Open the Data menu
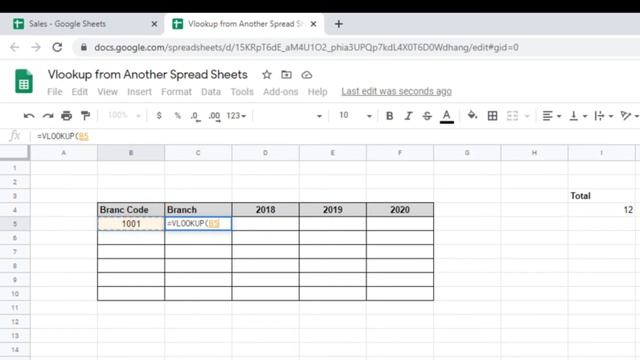 pyautogui.click(x=211, y=92)
